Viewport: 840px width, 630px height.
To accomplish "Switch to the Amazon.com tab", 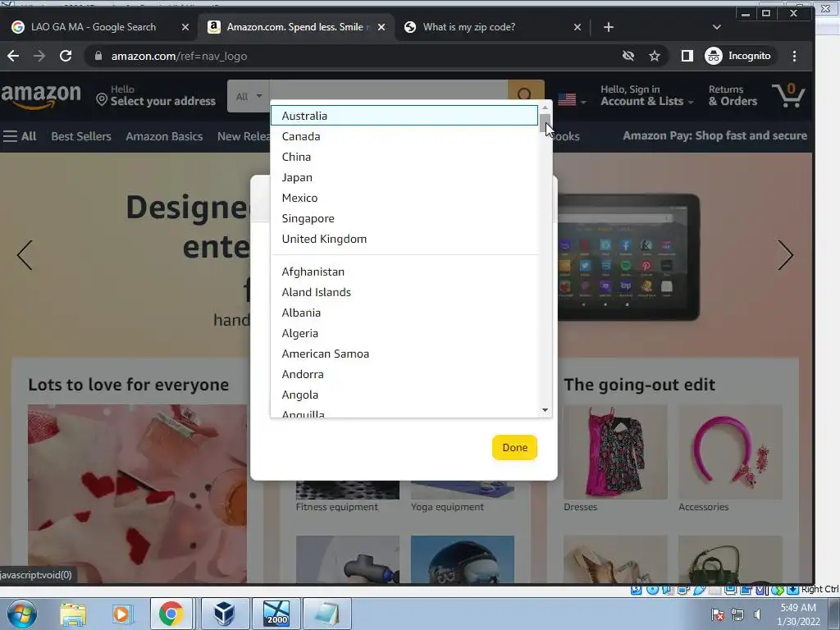I will (294, 27).
